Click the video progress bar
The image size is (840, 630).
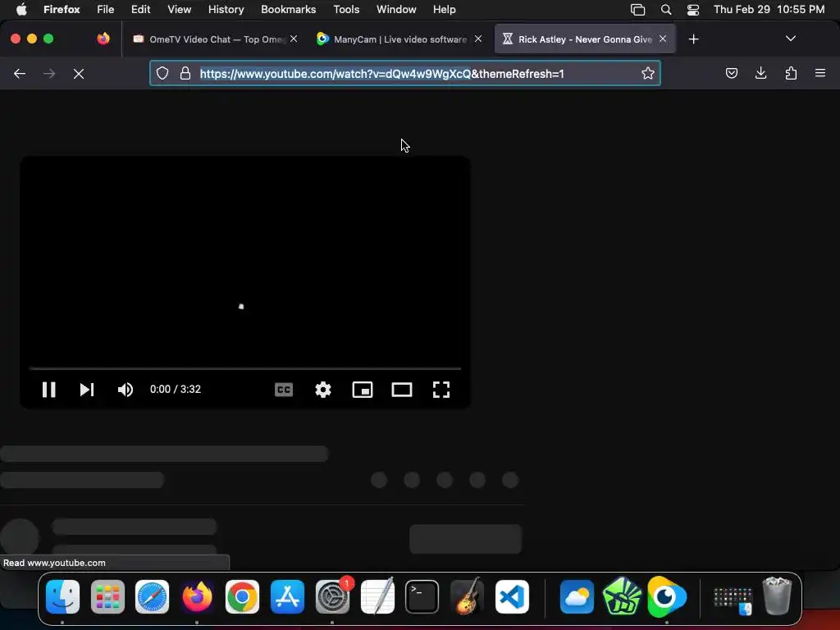coord(245,368)
